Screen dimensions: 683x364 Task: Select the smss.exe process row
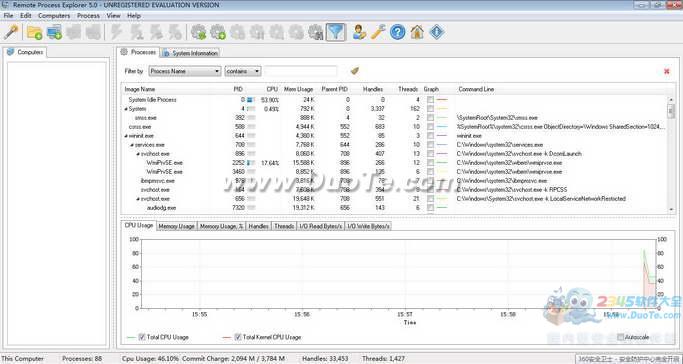[394, 118]
